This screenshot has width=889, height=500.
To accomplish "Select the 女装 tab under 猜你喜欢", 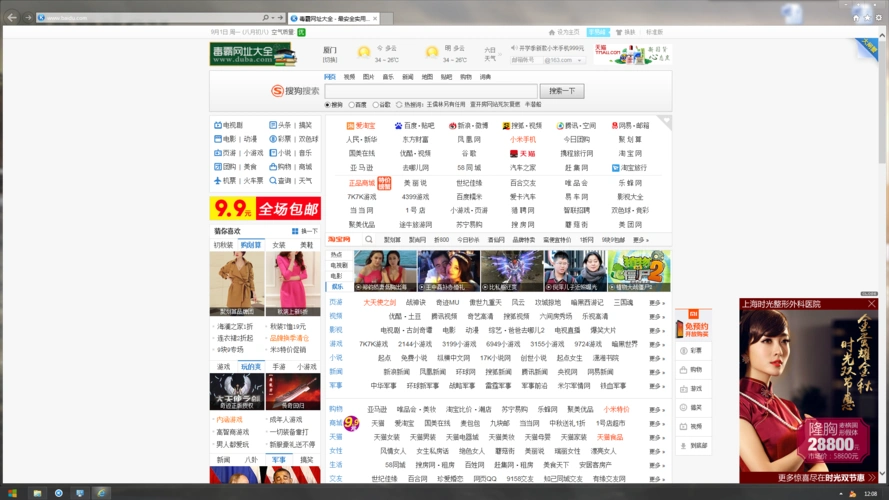I will click(x=279, y=245).
